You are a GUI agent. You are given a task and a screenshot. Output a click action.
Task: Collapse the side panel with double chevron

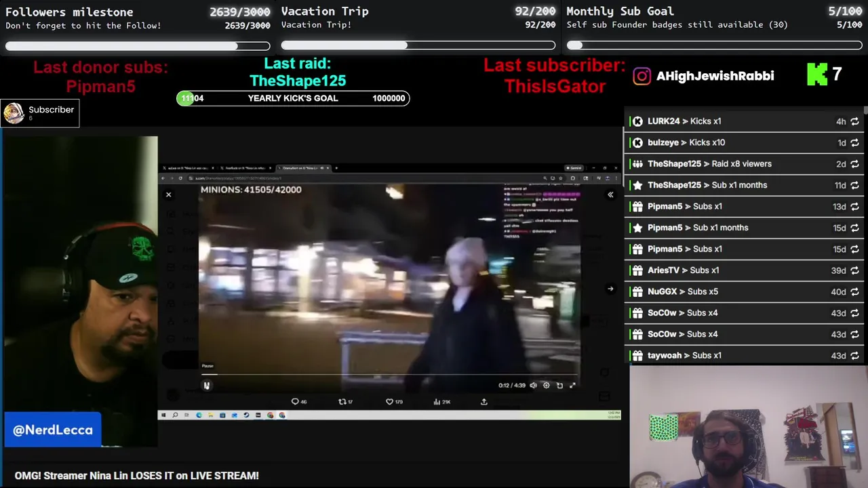610,195
